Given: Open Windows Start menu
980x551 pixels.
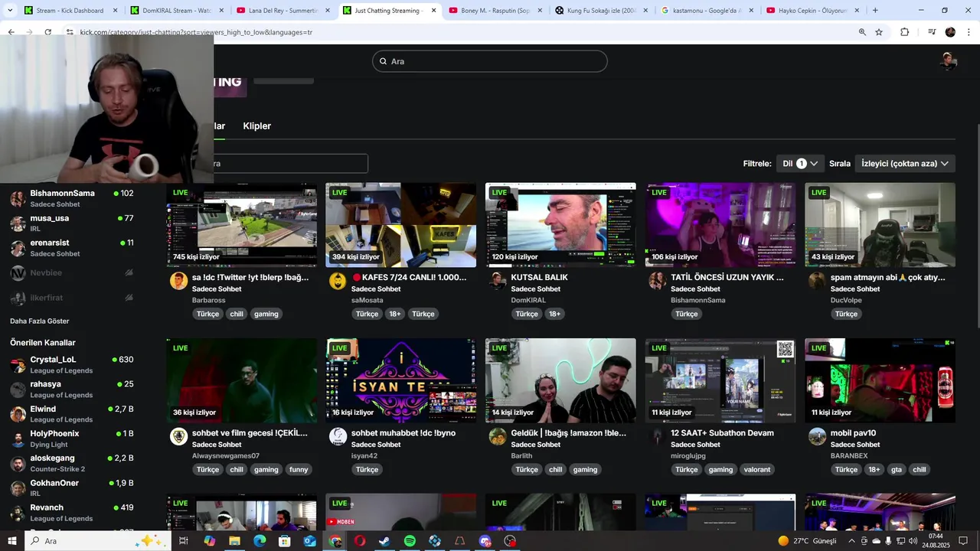Looking at the screenshot, I should coord(11,541).
